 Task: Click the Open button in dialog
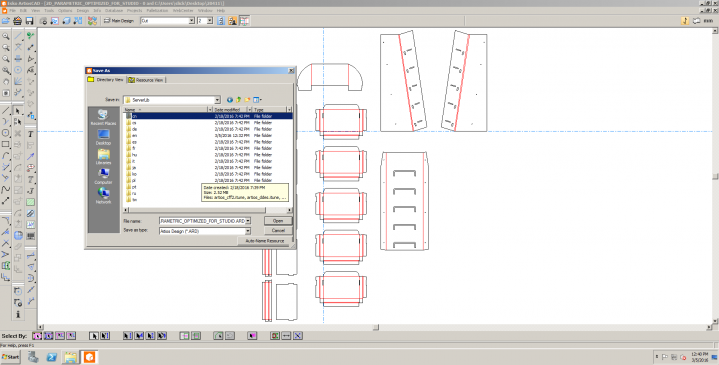(278, 221)
